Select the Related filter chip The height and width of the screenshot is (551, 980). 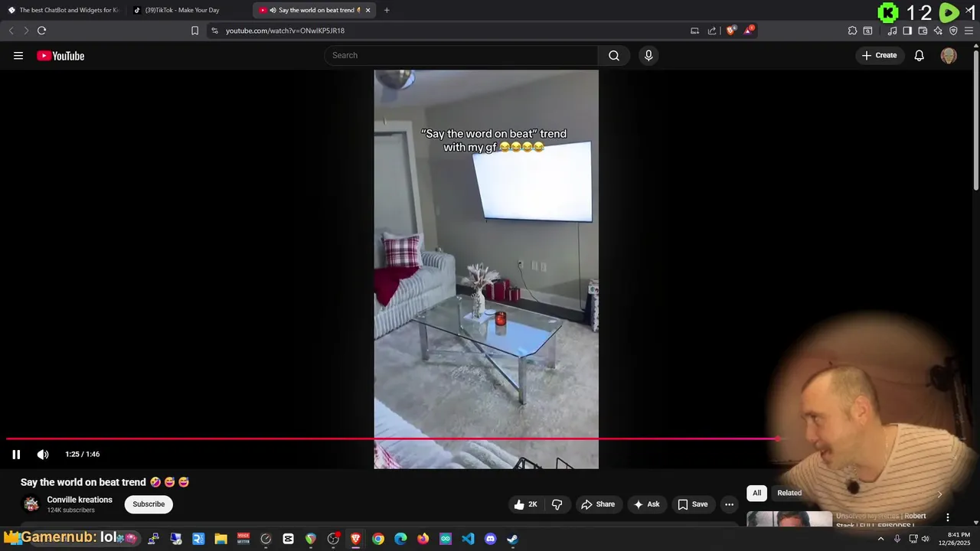tap(789, 493)
